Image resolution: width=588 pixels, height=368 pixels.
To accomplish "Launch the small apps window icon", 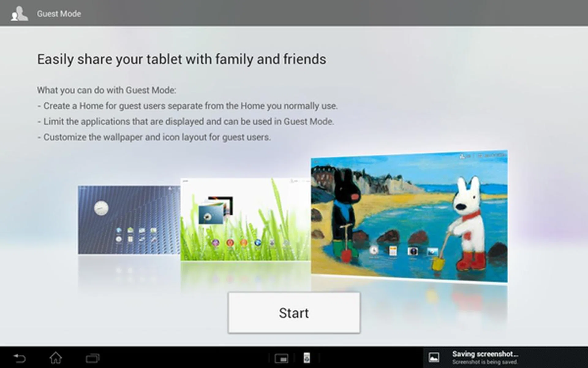I will [x=281, y=358].
